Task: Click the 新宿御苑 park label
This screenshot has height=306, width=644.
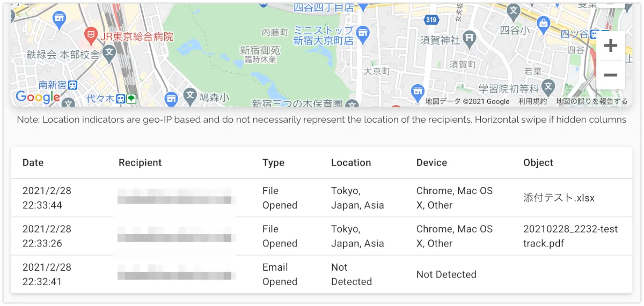Action: [x=260, y=50]
